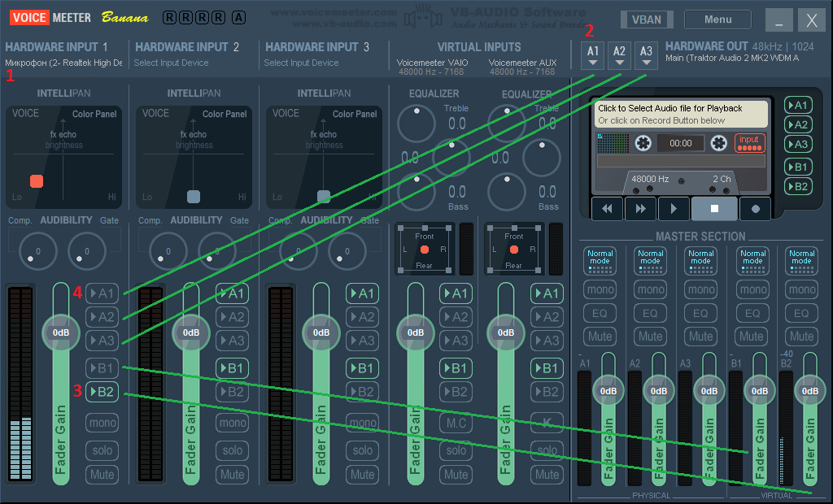The width and height of the screenshot is (833, 504).
Task: Click Hardware Input 1 fader gain knob
Action: [61, 332]
